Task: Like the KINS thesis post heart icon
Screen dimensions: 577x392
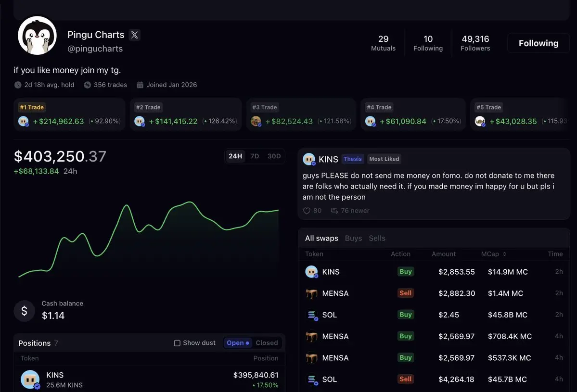Action: click(307, 211)
